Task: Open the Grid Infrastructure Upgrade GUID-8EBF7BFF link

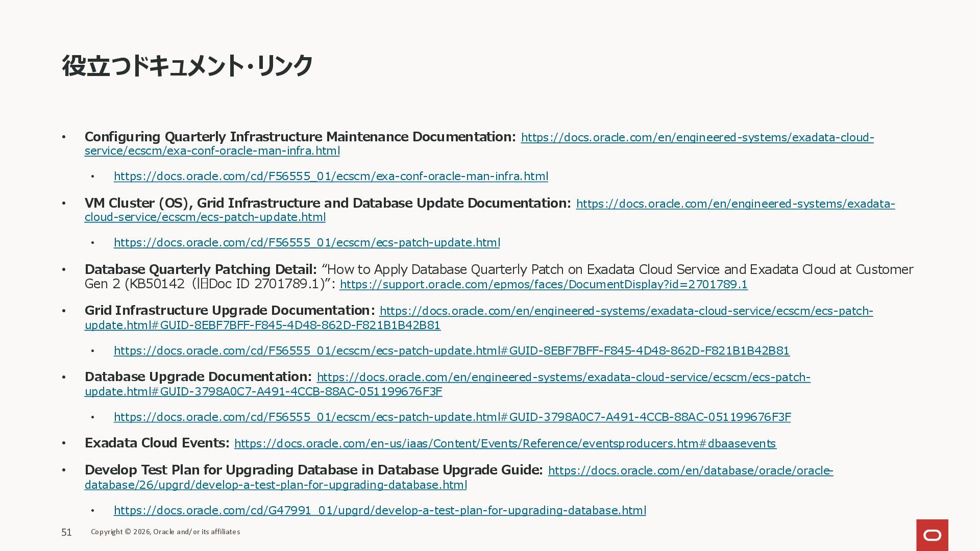Action: (x=626, y=311)
